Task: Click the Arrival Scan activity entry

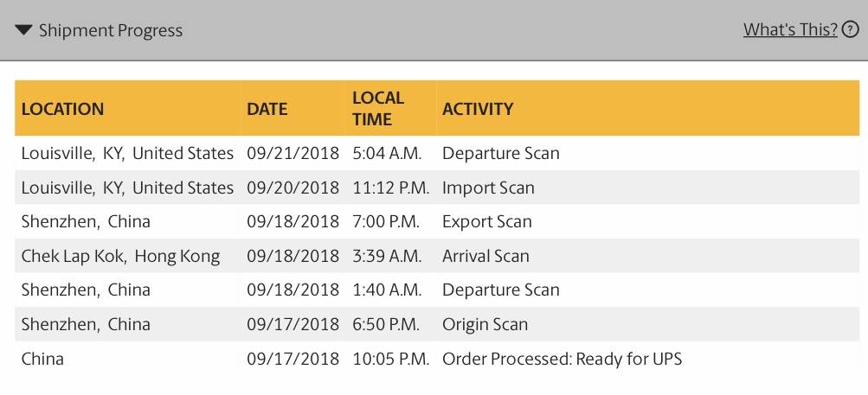Action: tap(485, 256)
